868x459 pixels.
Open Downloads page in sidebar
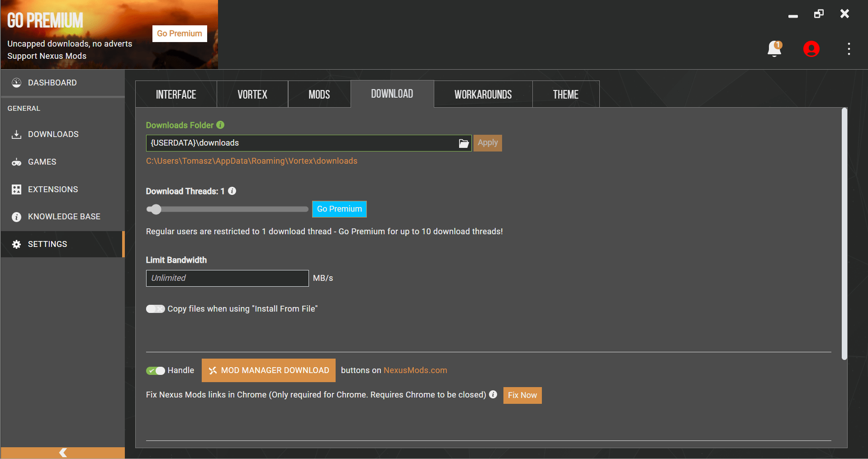[x=63, y=134]
